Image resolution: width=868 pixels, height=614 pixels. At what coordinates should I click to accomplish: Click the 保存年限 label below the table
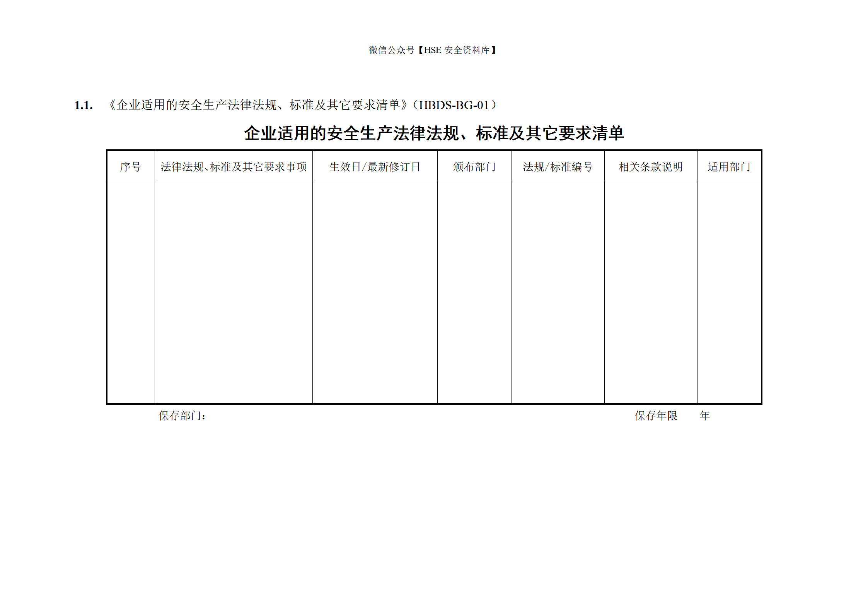(x=656, y=416)
